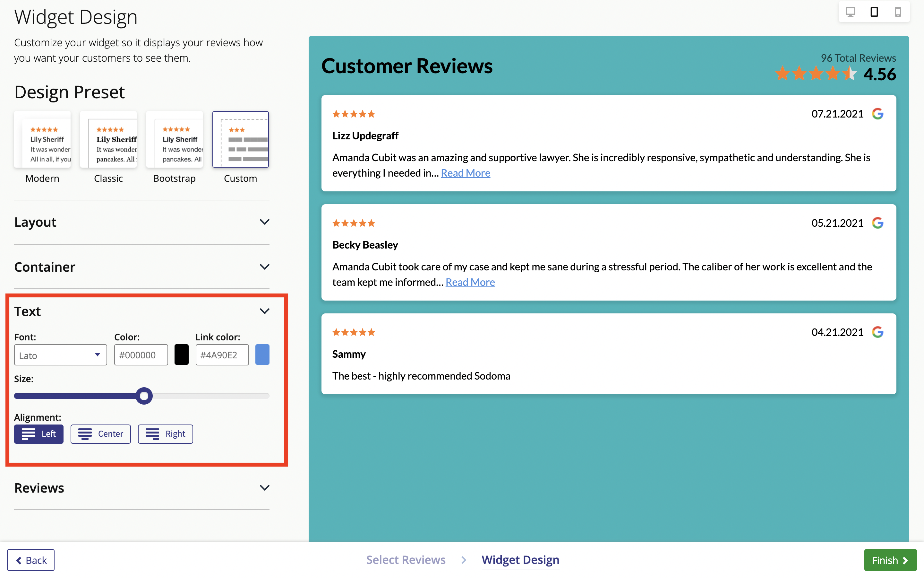Click Google icon on Sammy review
Screen dimensions: 924x578
pos(878,332)
